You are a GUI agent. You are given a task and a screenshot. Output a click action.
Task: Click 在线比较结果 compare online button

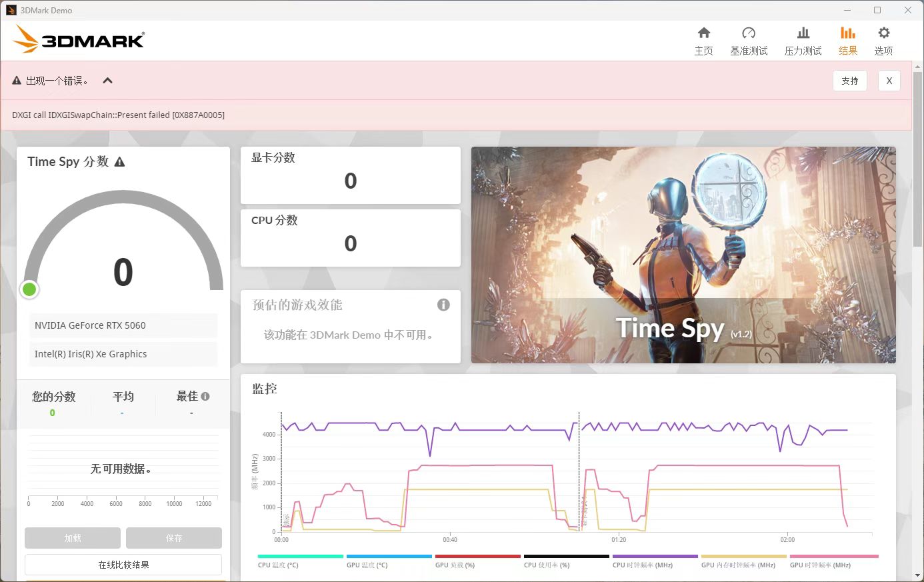(123, 565)
